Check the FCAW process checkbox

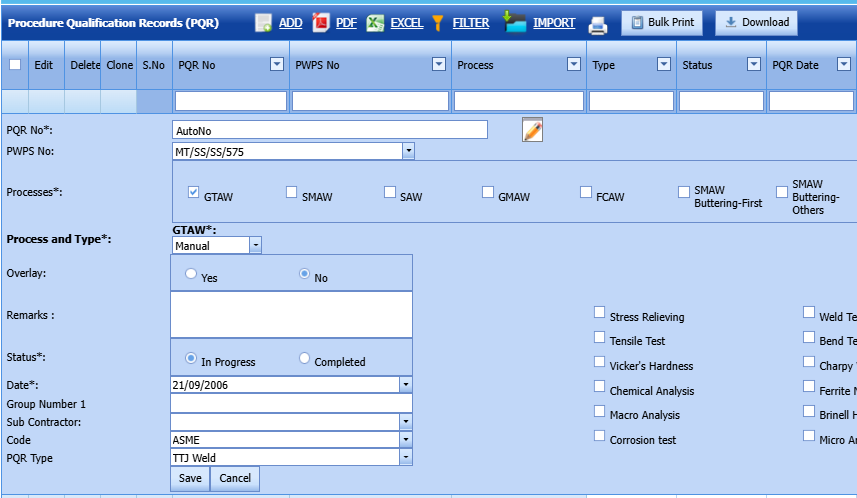click(586, 192)
